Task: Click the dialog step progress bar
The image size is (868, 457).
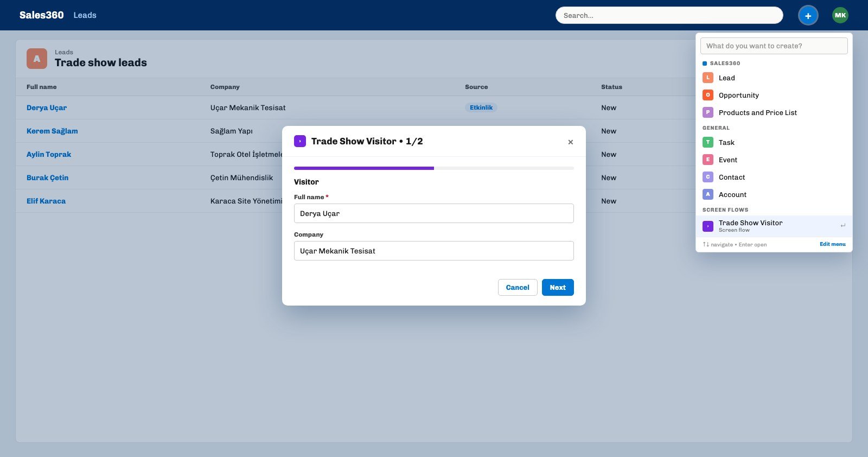Action: click(x=434, y=168)
